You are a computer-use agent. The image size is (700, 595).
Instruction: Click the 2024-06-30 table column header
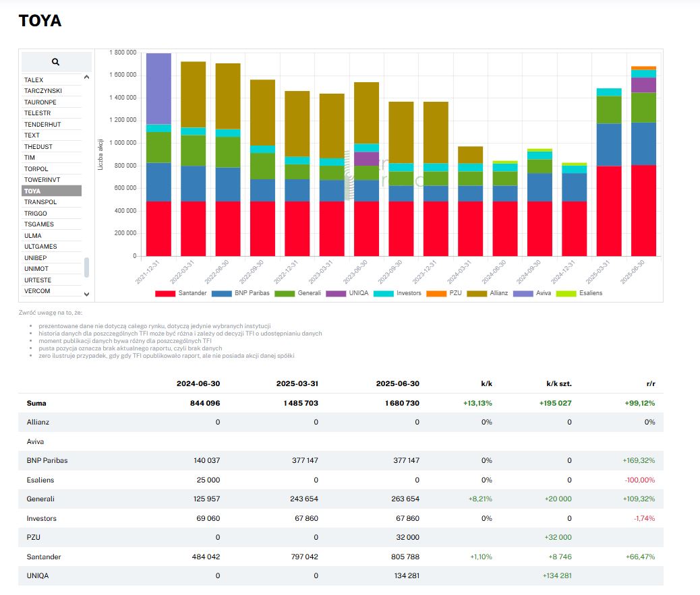[198, 383]
